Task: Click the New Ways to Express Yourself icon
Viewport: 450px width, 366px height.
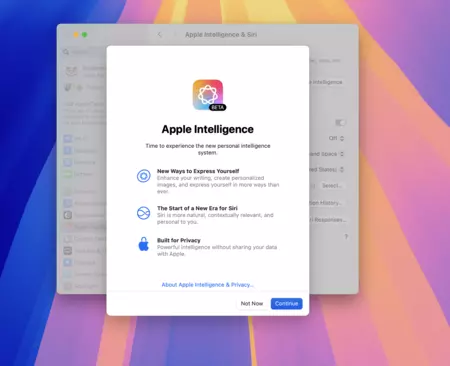Action: (x=144, y=176)
